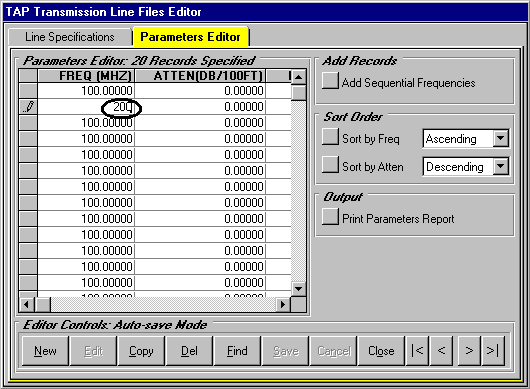Viewport: 530px width, 389px height.
Task: Click the New record button
Action: 45,351
